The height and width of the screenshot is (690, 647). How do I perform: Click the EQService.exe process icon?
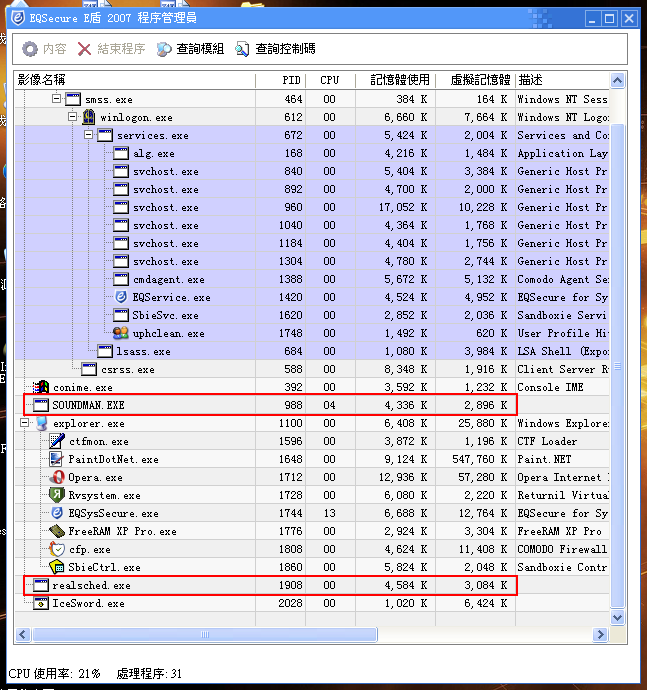[121, 297]
